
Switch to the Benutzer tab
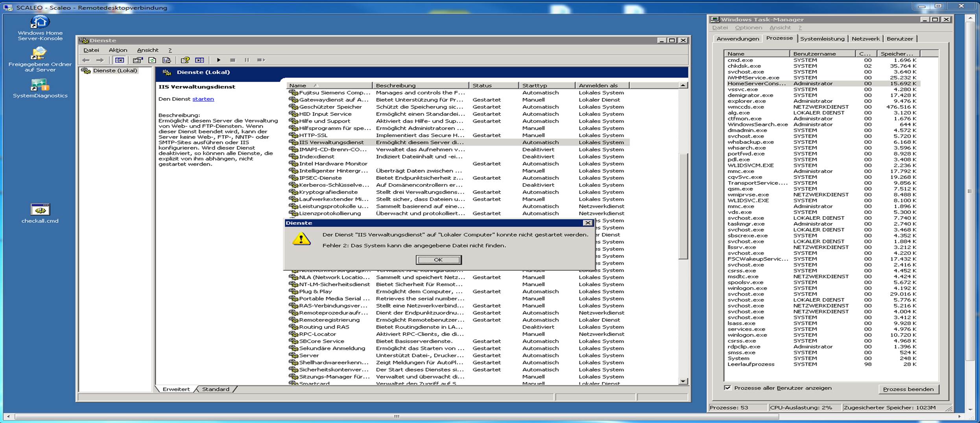[x=900, y=39]
